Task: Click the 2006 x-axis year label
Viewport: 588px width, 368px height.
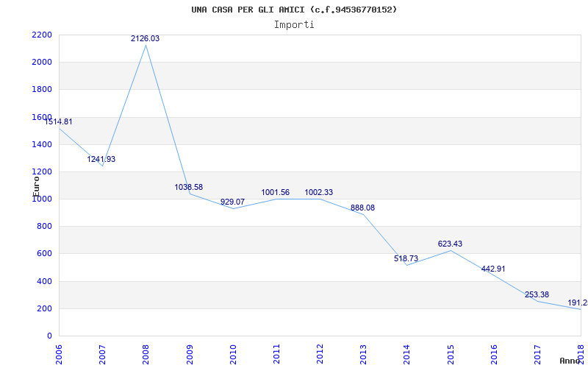Action: point(59,354)
